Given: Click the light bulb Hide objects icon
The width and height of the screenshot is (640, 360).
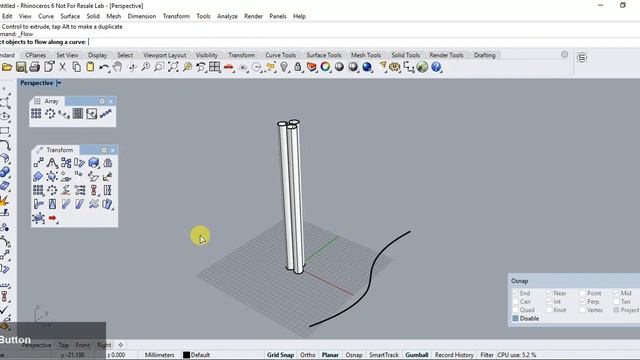Looking at the screenshot, I should (284, 67).
